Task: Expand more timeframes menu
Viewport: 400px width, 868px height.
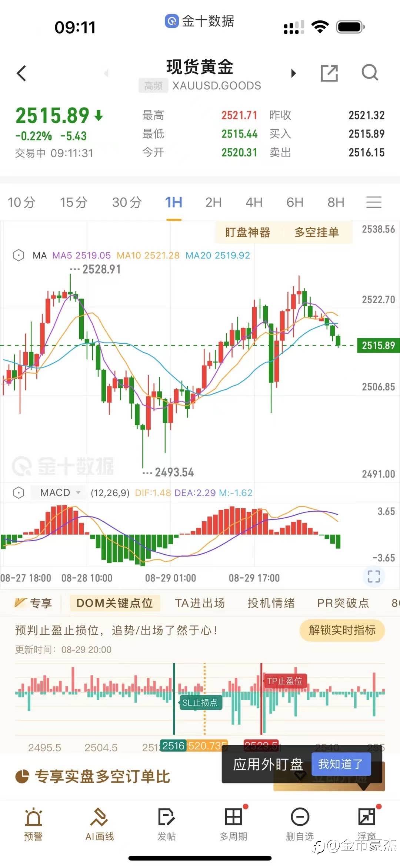Action: click(374, 202)
